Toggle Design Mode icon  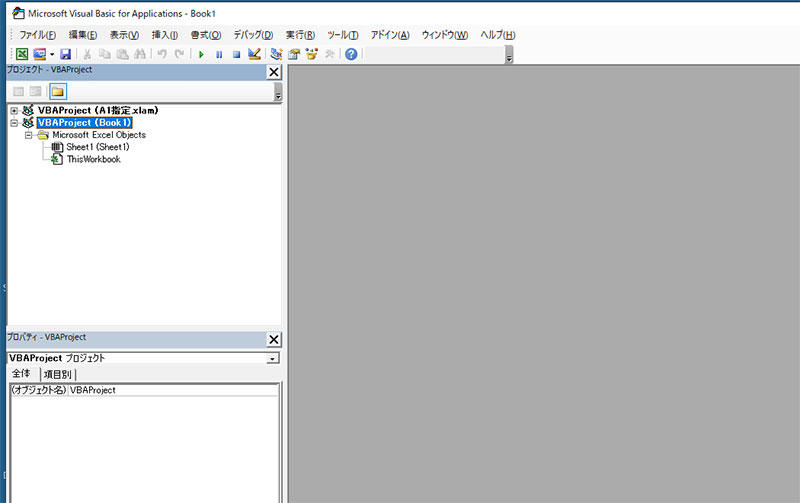[x=254, y=54]
